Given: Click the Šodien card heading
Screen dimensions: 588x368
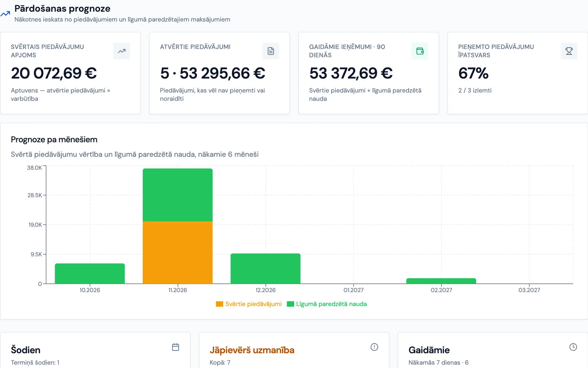Looking at the screenshot, I should (26, 350).
